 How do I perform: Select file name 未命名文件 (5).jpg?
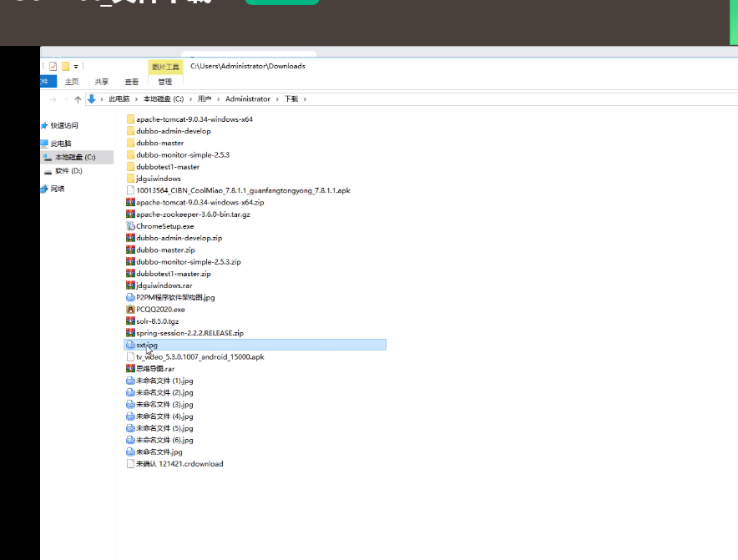click(164, 428)
